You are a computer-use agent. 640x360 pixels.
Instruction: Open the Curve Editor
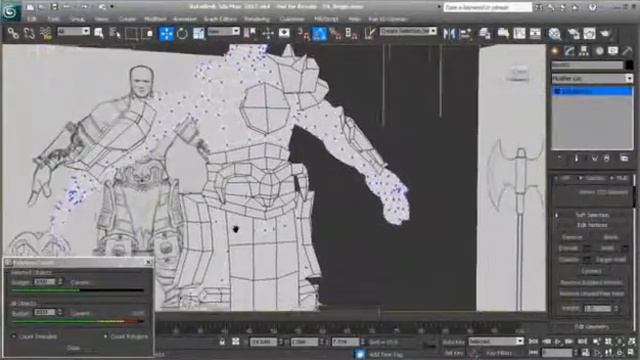pyautogui.click(x=519, y=33)
